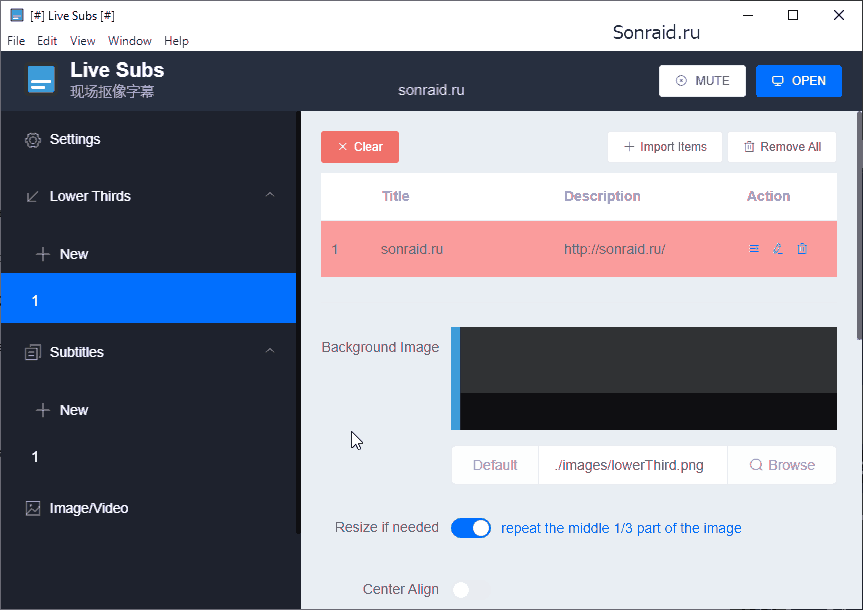The width and height of the screenshot is (863, 610).
Task: Click the Image/Video picture icon
Action: click(x=32, y=508)
